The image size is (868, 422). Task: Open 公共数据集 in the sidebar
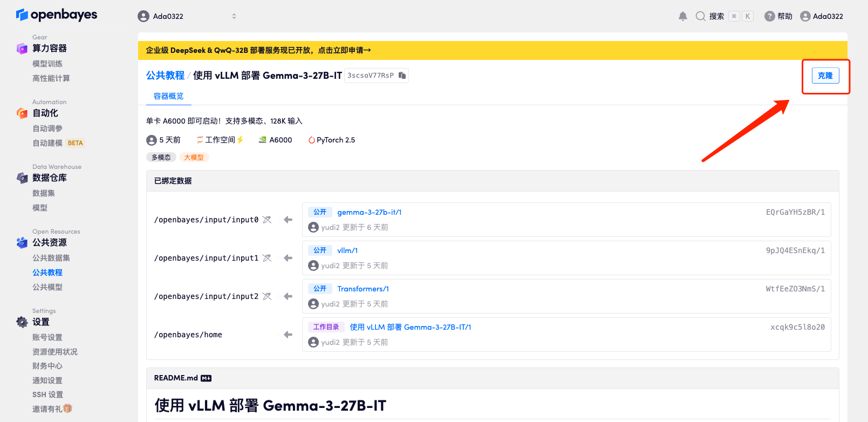click(x=51, y=258)
